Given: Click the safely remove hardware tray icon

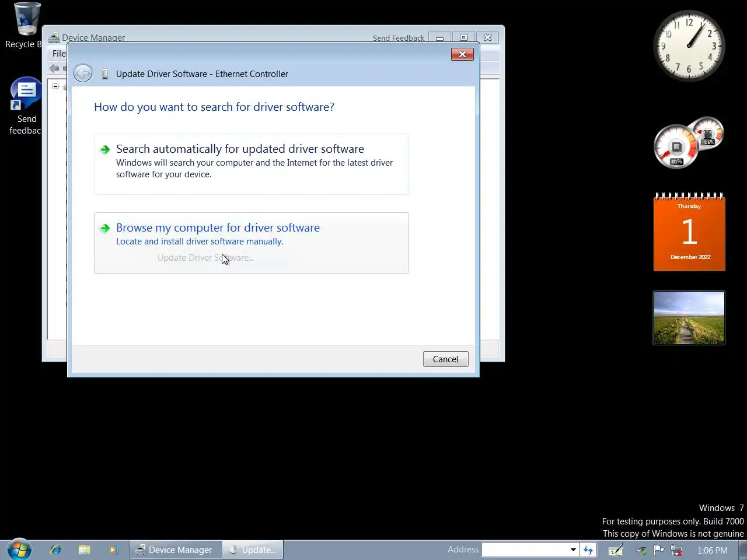Looking at the screenshot, I should click(x=641, y=549).
